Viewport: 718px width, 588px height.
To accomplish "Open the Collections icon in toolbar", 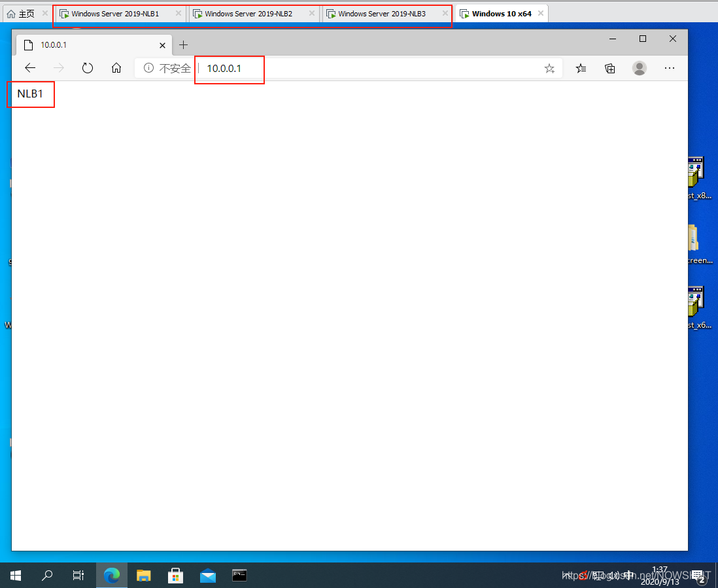I will (610, 68).
